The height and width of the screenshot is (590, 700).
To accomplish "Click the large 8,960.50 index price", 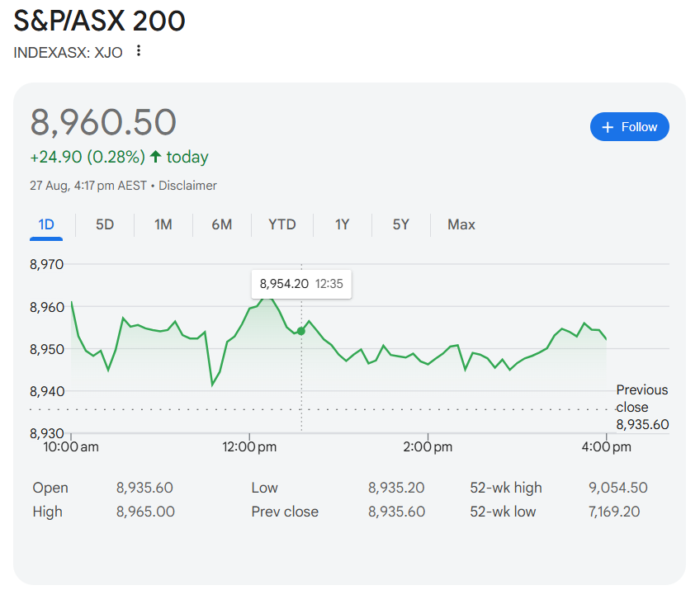I will coord(103,122).
